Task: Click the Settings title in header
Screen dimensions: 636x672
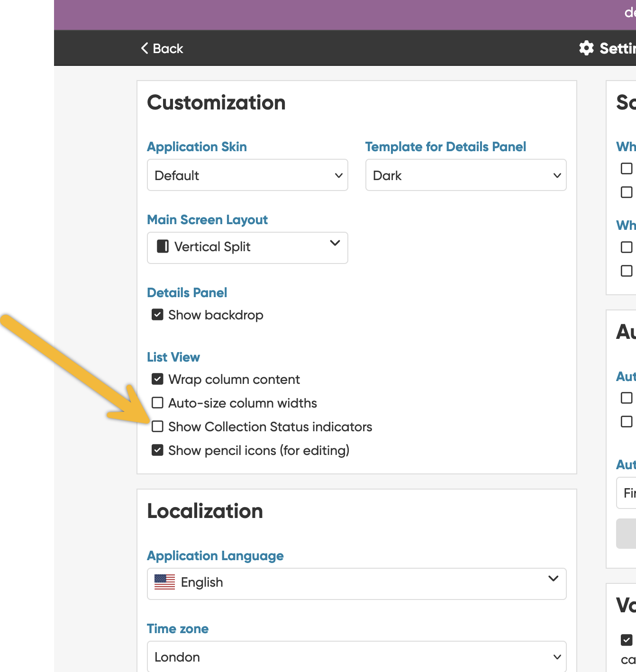Action: (617, 48)
